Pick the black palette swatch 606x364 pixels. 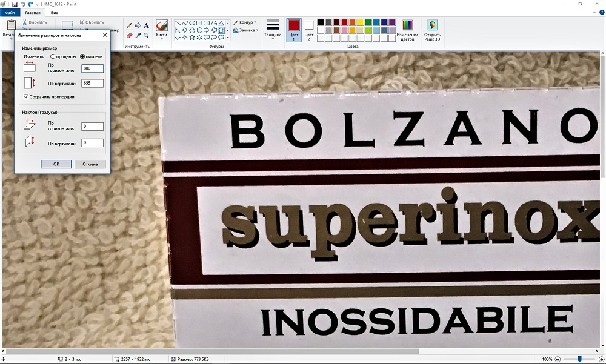click(x=321, y=22)
